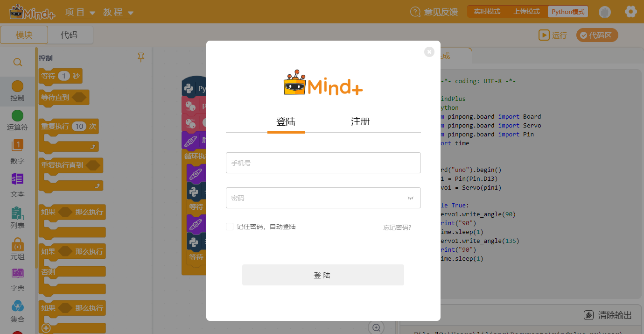This screenshot has height=334, width=644.
Task: Select the 控制 category
Action: click(x=17, y=91)
